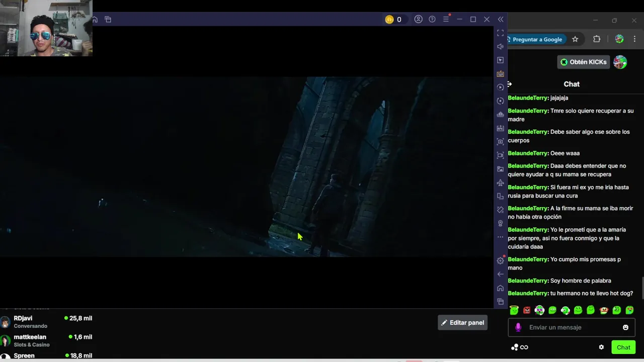Click BelaundeTerry username on 'jajajaja' message
The width and height of the screenshot is (644, 362).
[x=528, y=98]
